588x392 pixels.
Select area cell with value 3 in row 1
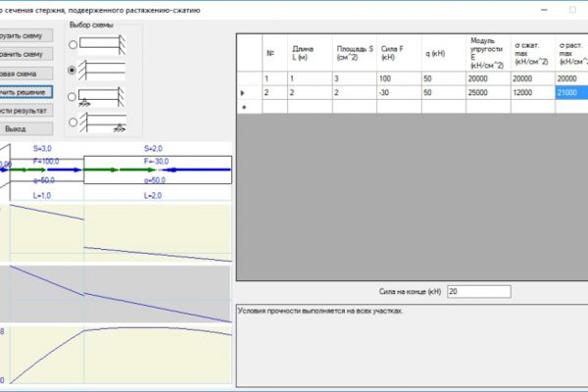click(355, 78)
